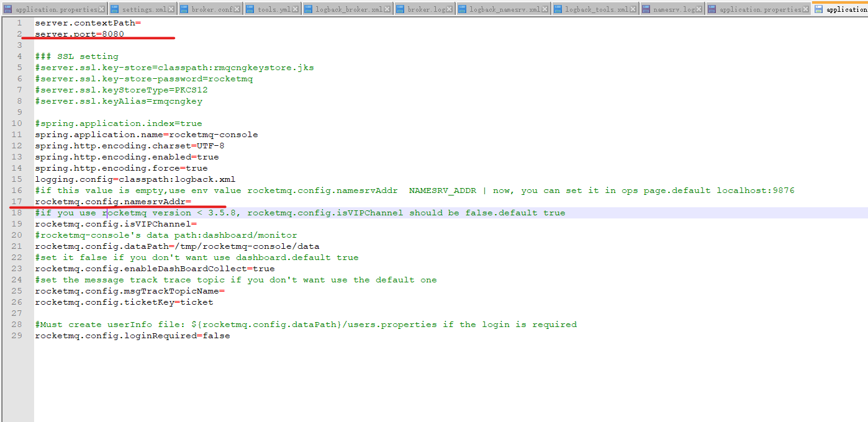Click the '#set the message track trace topic' comment

coord(236,280)
